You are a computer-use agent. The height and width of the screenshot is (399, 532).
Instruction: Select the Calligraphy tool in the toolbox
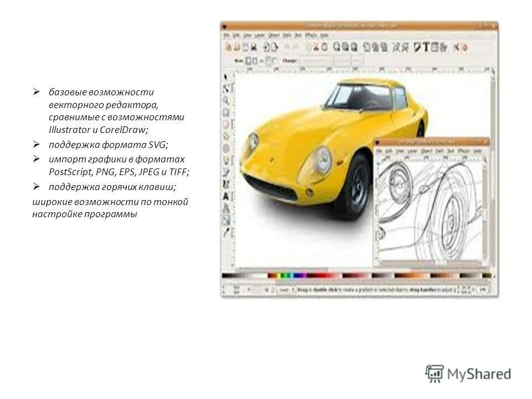click(226, 185)
